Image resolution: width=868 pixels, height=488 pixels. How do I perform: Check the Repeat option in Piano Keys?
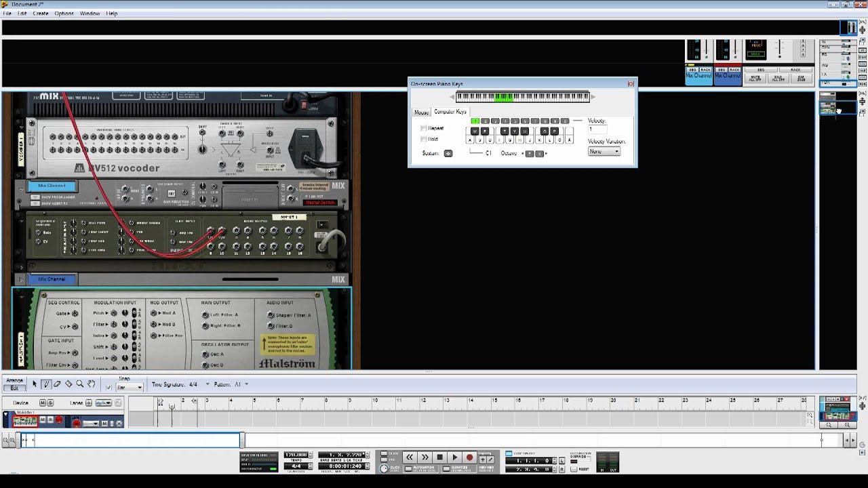pos(424,128)
